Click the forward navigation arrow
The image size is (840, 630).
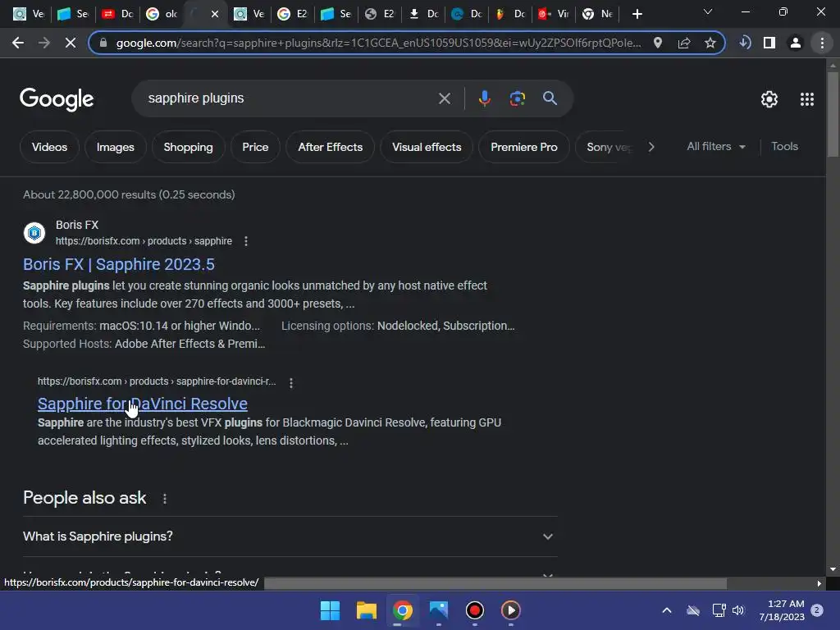(44, 43)
